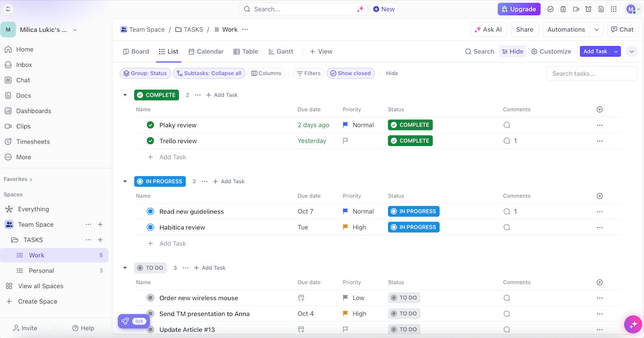Open Automations settings

566,29
